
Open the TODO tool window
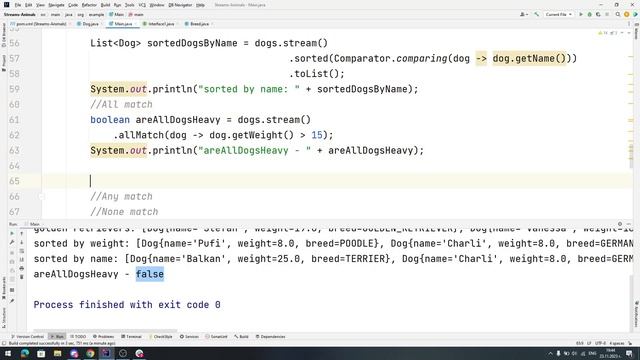click(78, 337)
